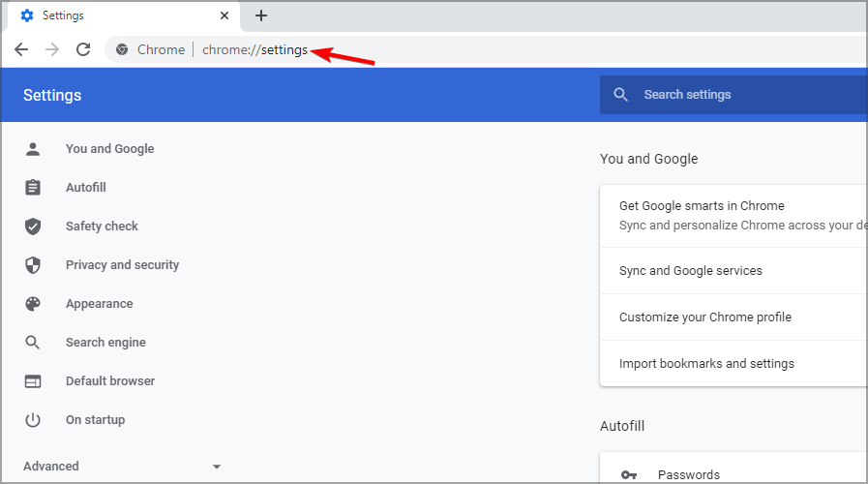Click the Appearance palette icon
868x484 pixels.
click(x=33, y=304)
